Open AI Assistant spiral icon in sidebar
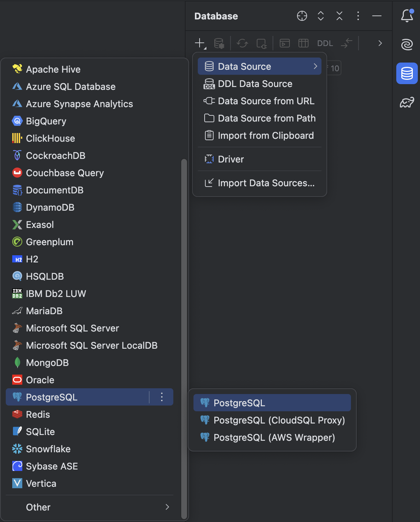420x522 pixels. tap(407, 45)
